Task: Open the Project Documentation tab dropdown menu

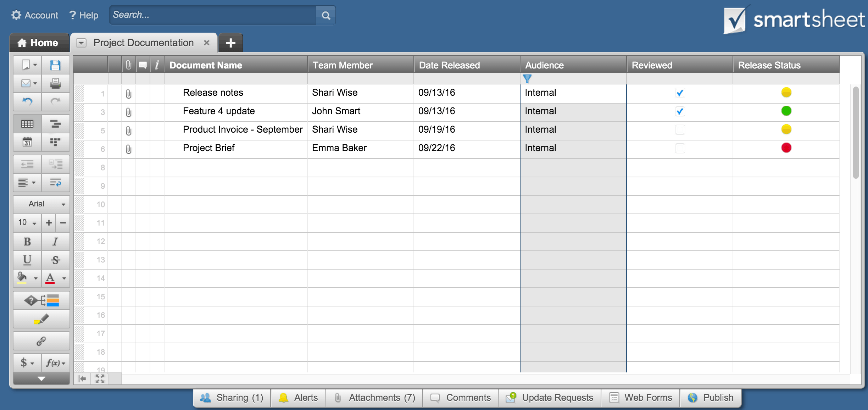Action: [x=82, y=43]
